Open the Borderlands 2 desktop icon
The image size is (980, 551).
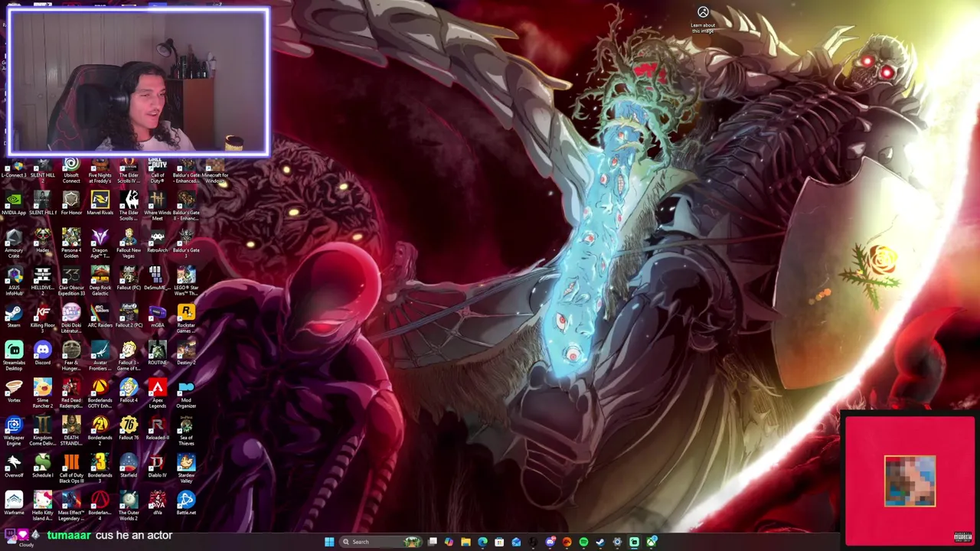[100, 430]
